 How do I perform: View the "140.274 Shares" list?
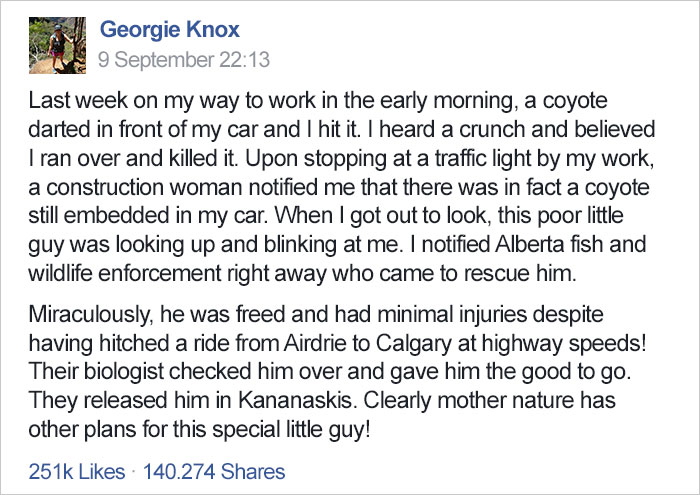[x=215, y=471]
